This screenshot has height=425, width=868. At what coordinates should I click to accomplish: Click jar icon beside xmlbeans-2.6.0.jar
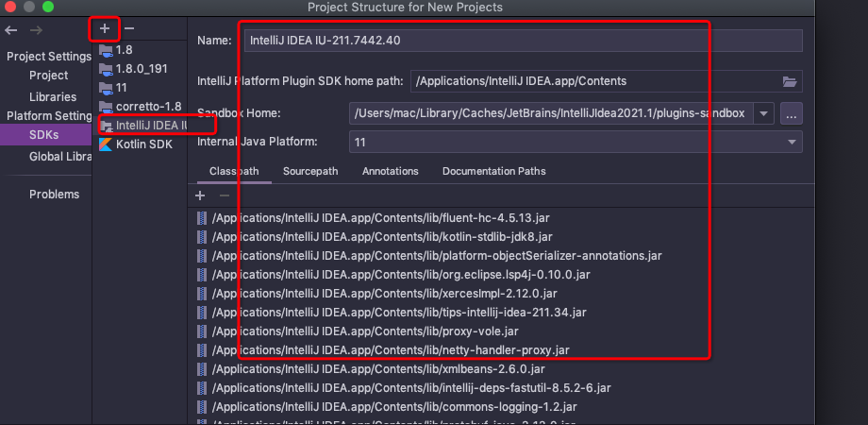click(201, 368)
